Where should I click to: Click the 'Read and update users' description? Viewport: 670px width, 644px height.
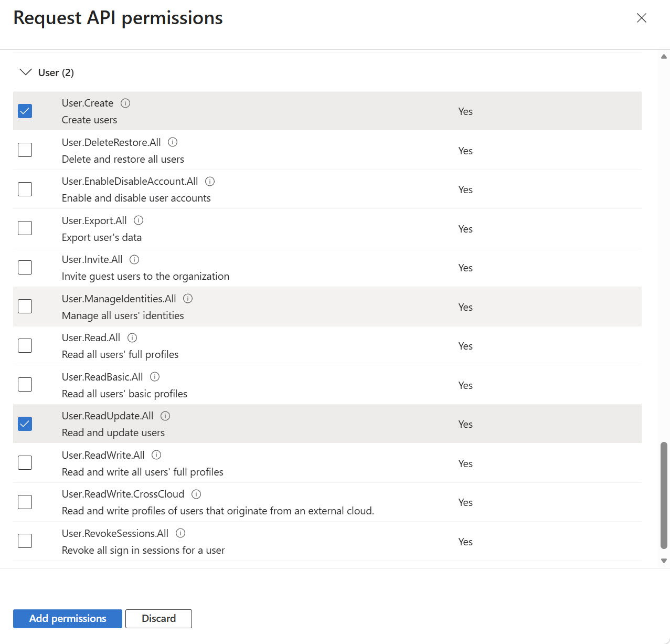point(113,433)
